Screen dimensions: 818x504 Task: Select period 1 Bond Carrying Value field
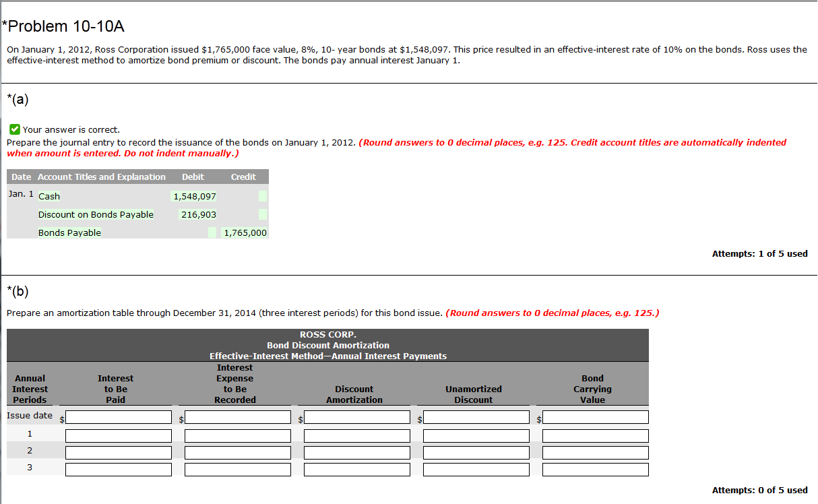[596, 436]
